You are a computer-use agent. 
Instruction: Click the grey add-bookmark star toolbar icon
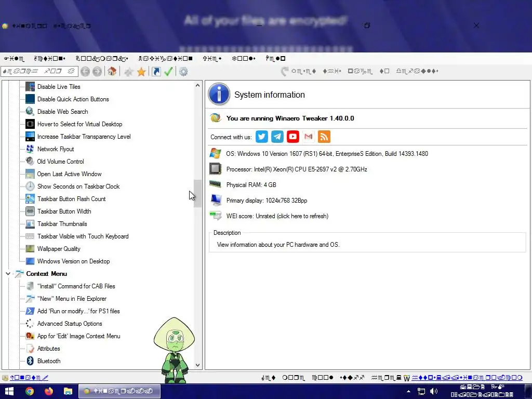click(x=129, y=72)
